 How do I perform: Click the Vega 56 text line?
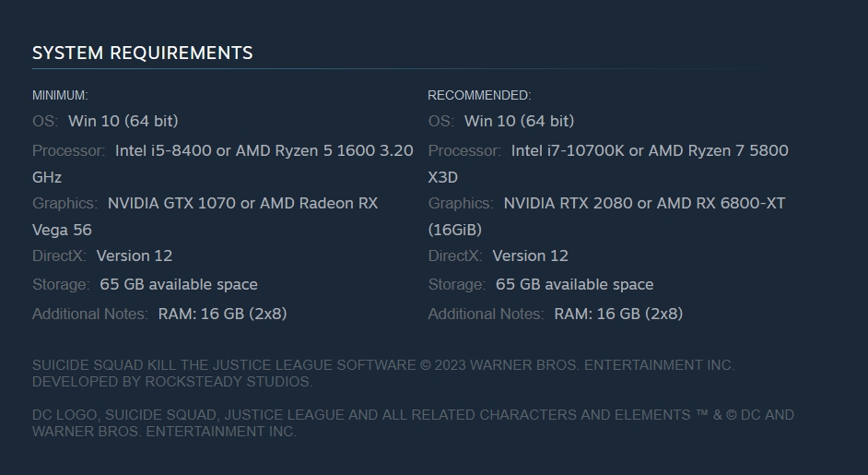click(62, 230)
